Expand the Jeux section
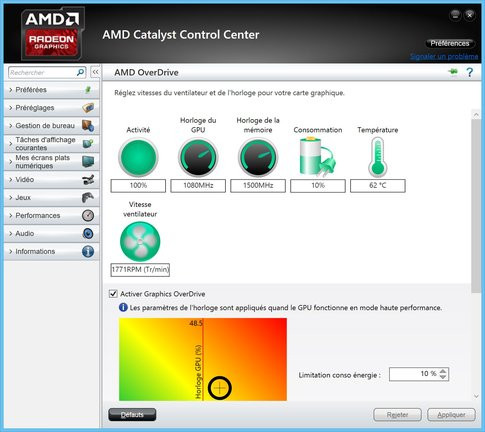 pos(52,198)
